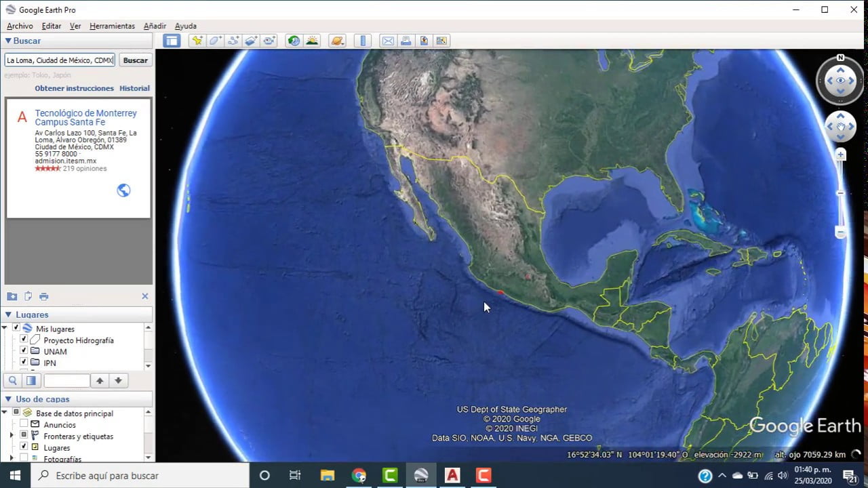Open the Historial link
Viewport: 868px width, 488px height.
click(x=135, y=88)
